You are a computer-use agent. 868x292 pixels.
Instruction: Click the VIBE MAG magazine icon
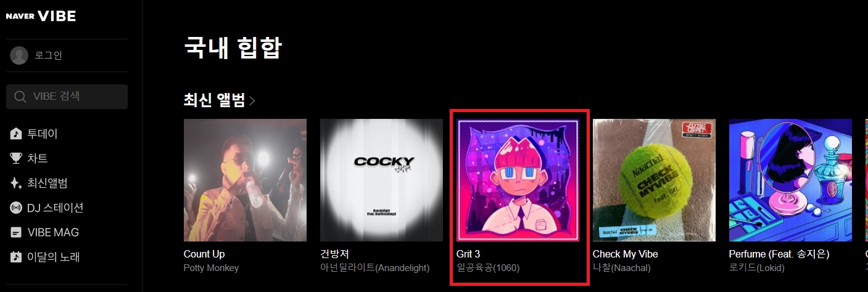(16, 232)
